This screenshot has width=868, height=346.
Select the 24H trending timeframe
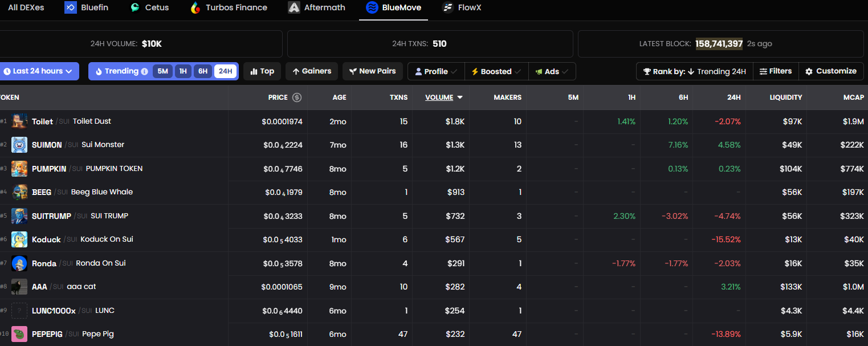click(x=225, y=71)
